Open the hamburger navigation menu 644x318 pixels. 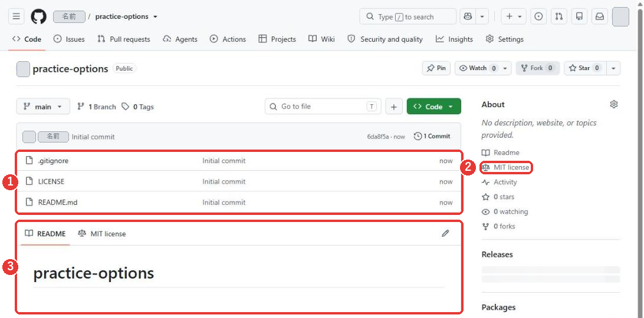(x=16, y=17)
